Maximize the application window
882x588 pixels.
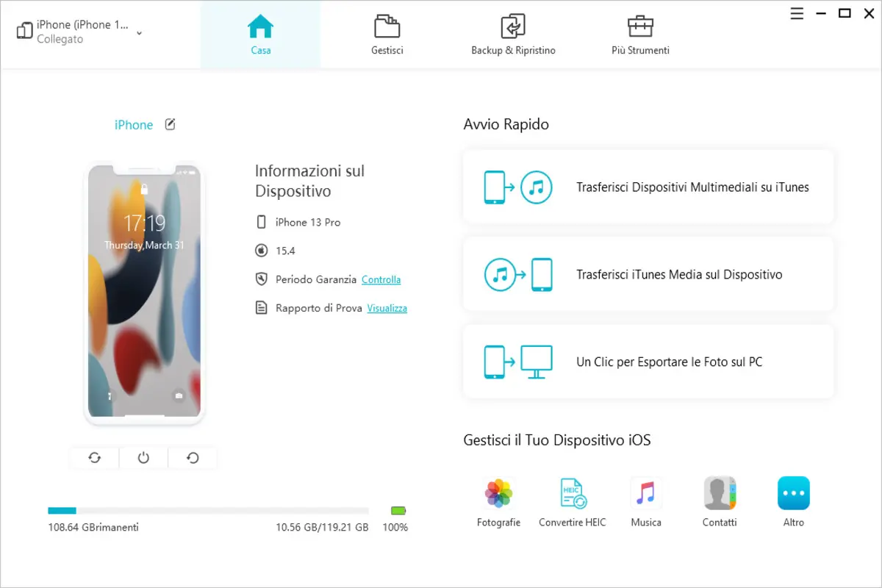pyautogui.click(x=845, y=13)
